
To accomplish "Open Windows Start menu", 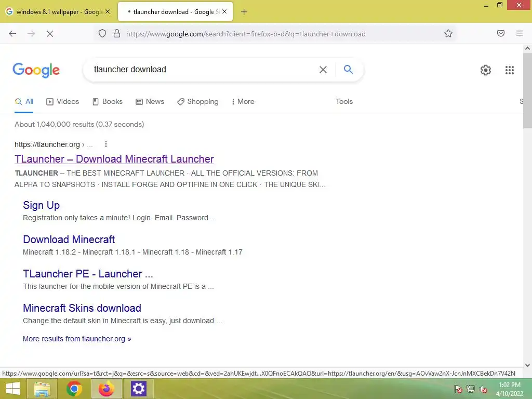I will 12,389.
